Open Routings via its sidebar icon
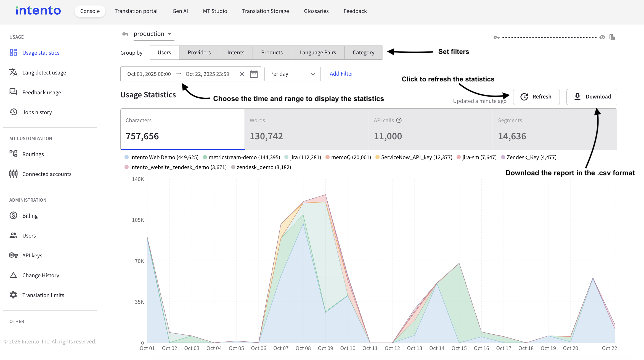 coord(13,154)
